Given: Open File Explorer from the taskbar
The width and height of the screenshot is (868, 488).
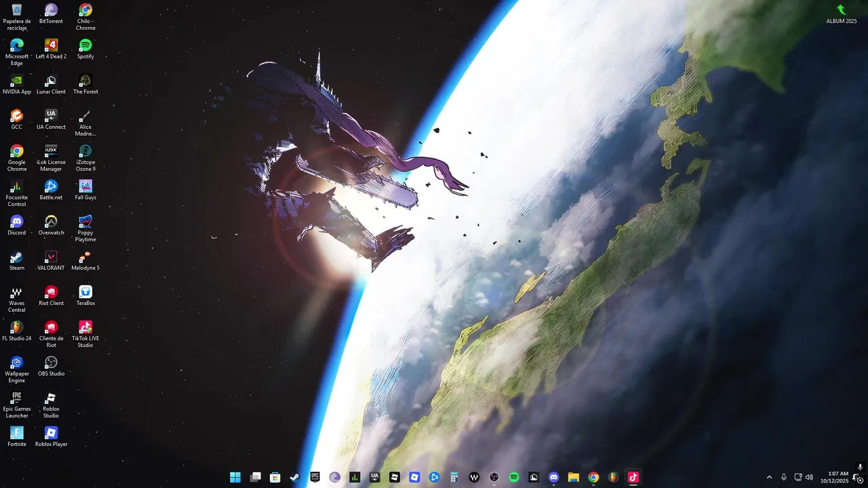Looking at the screenshot, I should (x=573, y=477).
